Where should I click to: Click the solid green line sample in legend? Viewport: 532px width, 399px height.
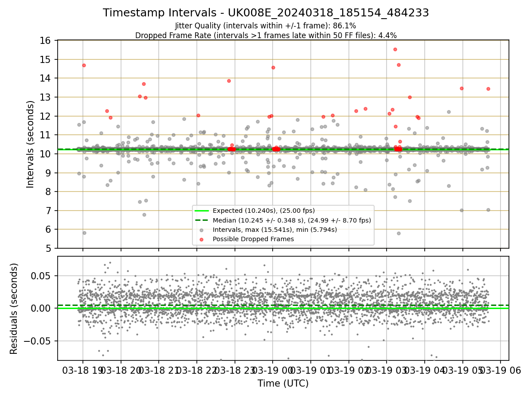click(x=202, y=211)
